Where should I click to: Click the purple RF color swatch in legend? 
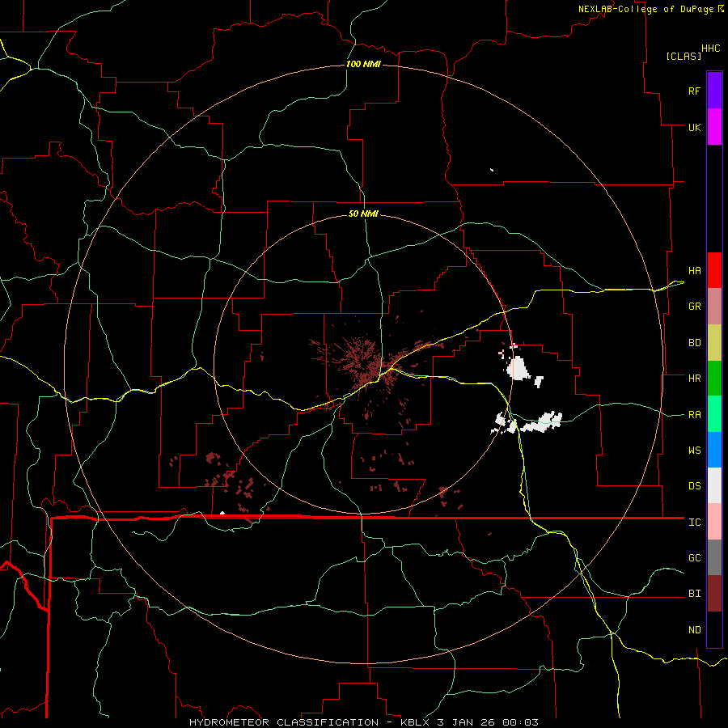pyautogui.click(x=714, y=90)
